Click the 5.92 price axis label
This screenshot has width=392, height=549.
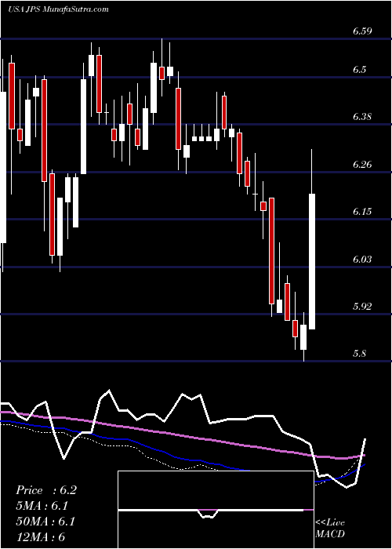362,307
